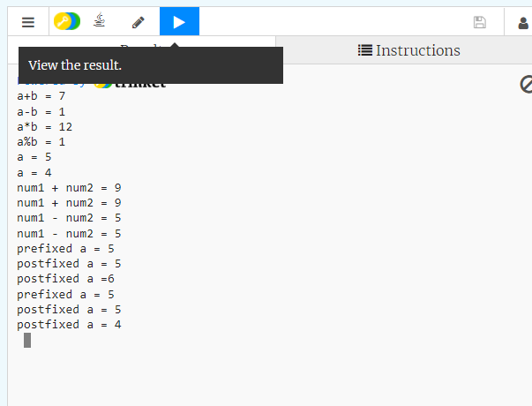
Task: Open the user account icon
Action: (522, 22)
